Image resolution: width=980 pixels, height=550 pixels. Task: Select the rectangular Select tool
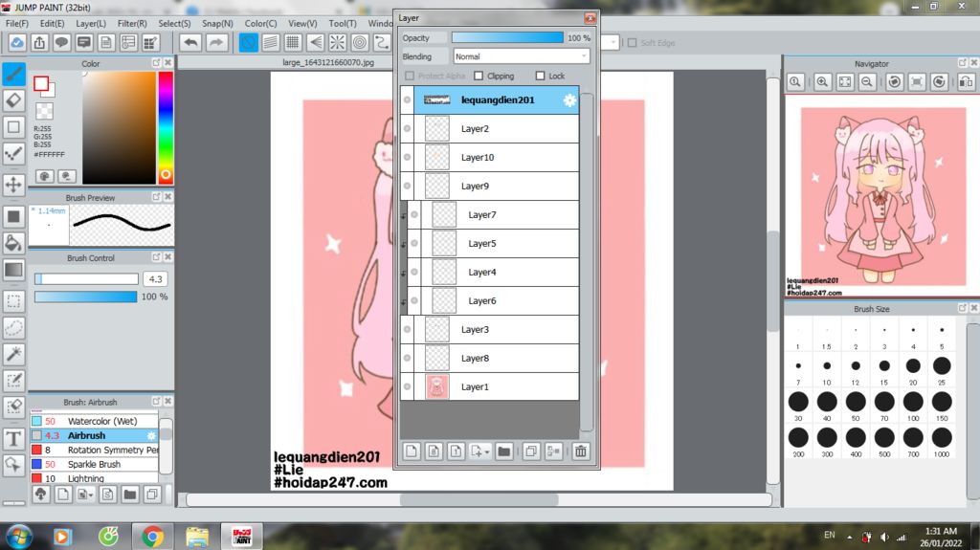point(13,301)
